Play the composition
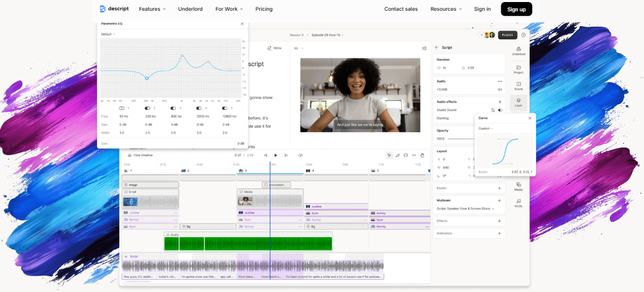The height and width of the screenshot is (292, 644). coord(276,155)
